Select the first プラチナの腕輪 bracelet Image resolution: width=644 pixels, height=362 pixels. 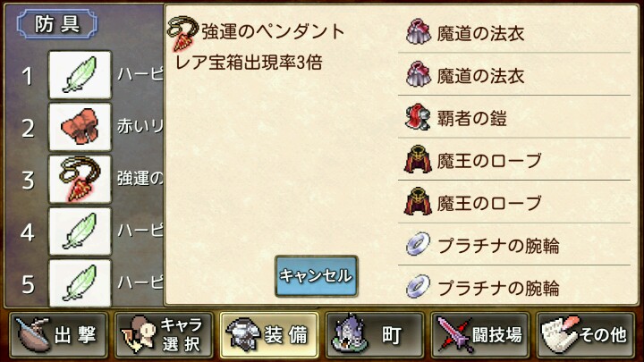point(514,245)
